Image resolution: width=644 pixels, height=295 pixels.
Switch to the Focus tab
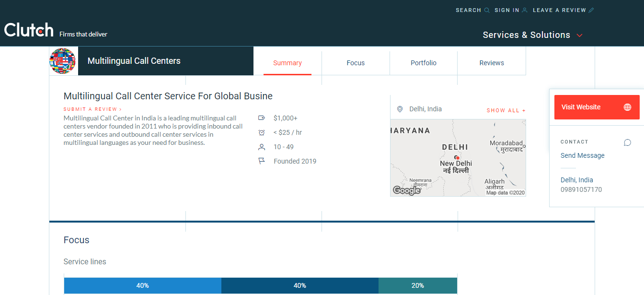coord(356,63)
